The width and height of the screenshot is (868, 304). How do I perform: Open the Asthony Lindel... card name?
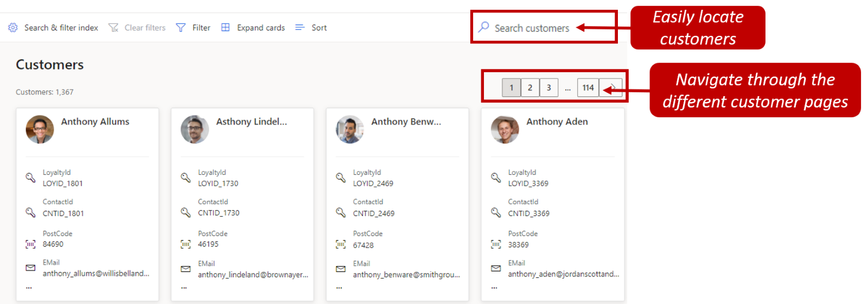pyautogui.click(x=252, y=122)
